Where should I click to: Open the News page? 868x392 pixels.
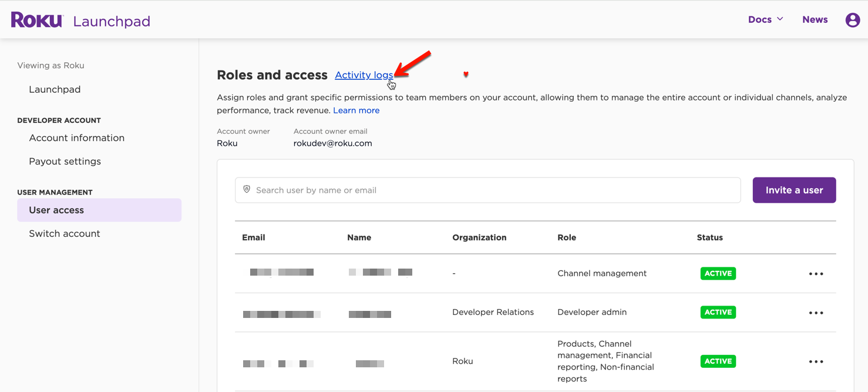[815, 19]
